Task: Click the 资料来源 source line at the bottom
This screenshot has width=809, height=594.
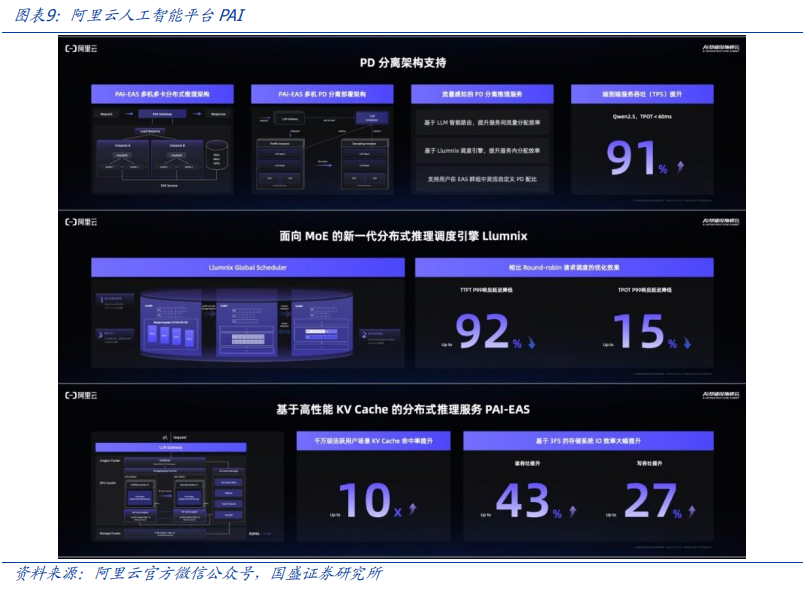Action: pos(199,573)
